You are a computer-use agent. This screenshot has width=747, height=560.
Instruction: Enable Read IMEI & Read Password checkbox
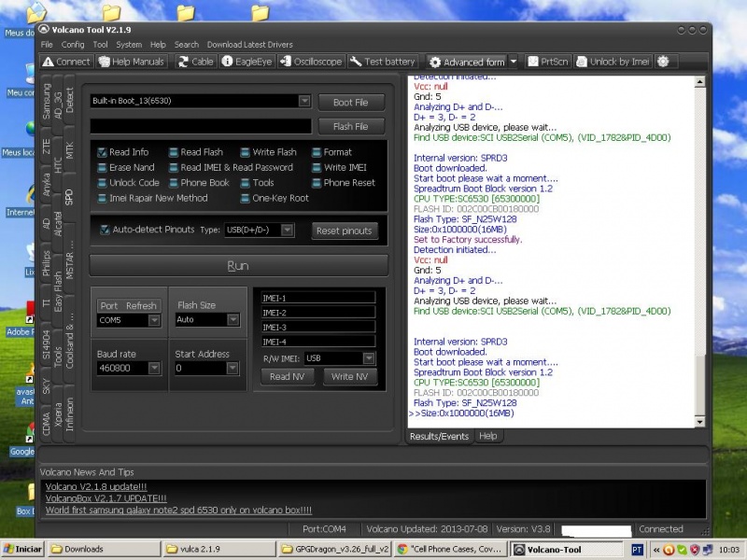pyautogui.click(x=174, y=168)
